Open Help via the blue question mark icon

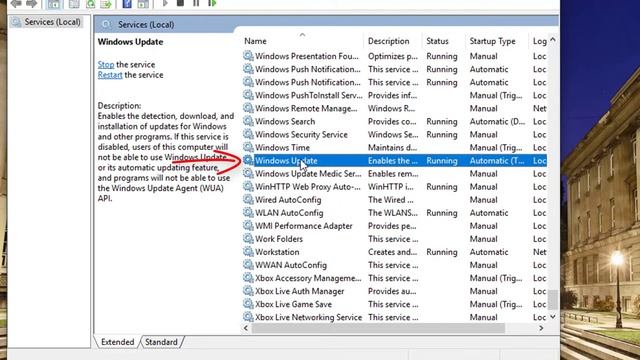[x=127, y=4]
